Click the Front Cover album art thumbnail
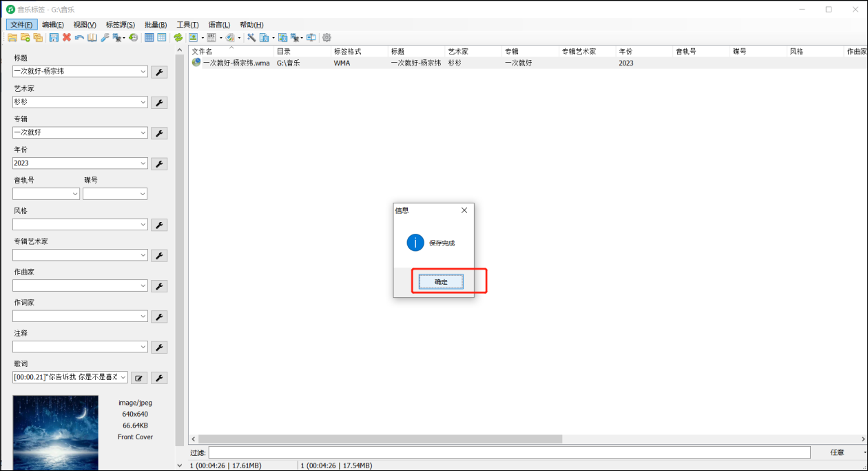This screenshot has width=868, height=471. pos(55,432)
